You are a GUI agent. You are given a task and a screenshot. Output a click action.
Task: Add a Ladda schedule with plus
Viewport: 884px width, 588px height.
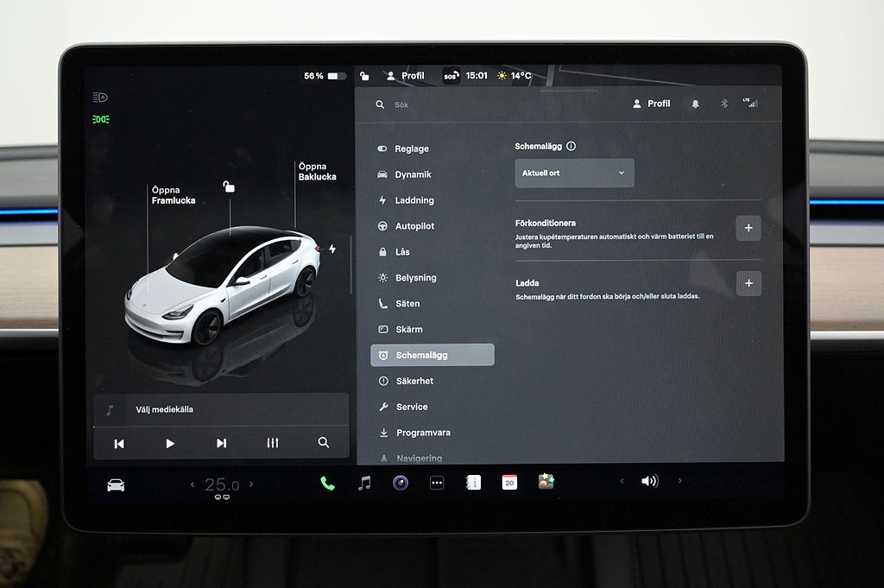coord(748,283)
